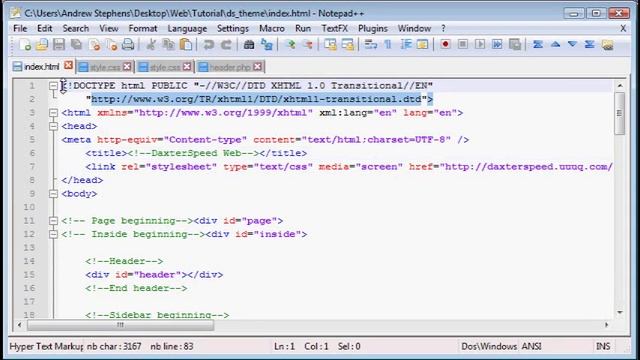The height and width of the screenshot is (360, 640).
Task: Close the index.html tab with its red X
Action: pos(69,65)
